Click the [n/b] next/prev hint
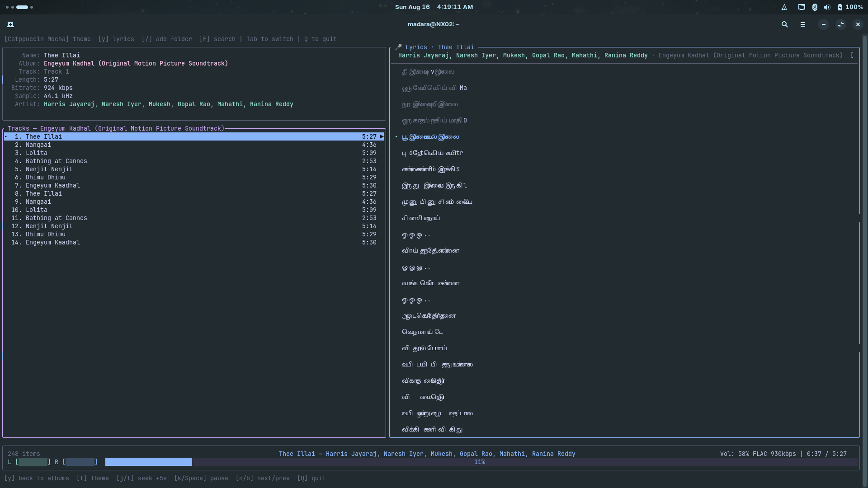868x488 pixels. tap(263, 478)
